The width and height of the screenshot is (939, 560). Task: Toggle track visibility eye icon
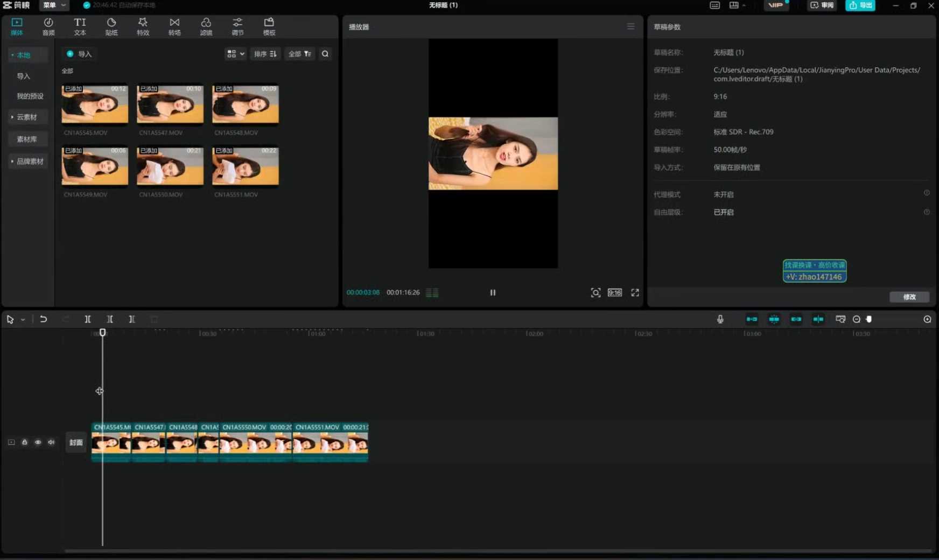tap(38, 442)
